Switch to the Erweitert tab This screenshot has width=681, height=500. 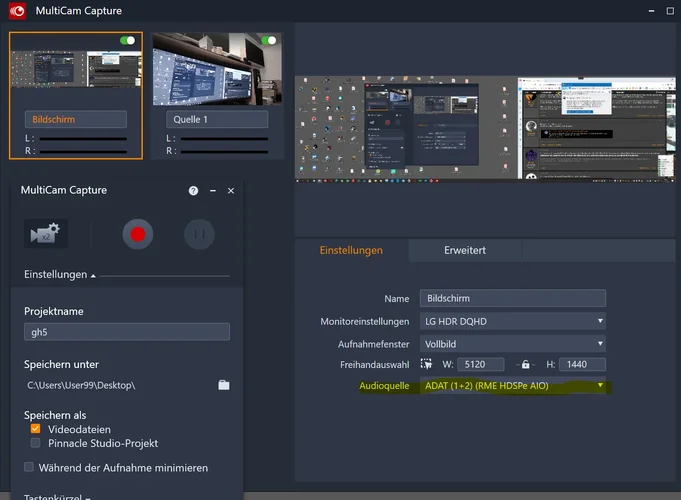(x=465, y=250)
